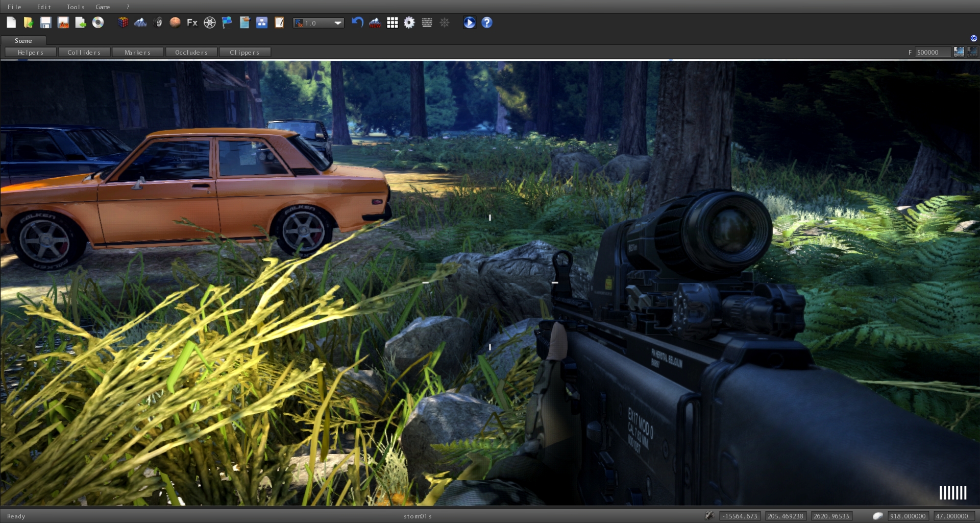Click the small blue round icon at top right
Image resolution: width=980 pixels, height=523 pixels.
[x=974, y=38]
